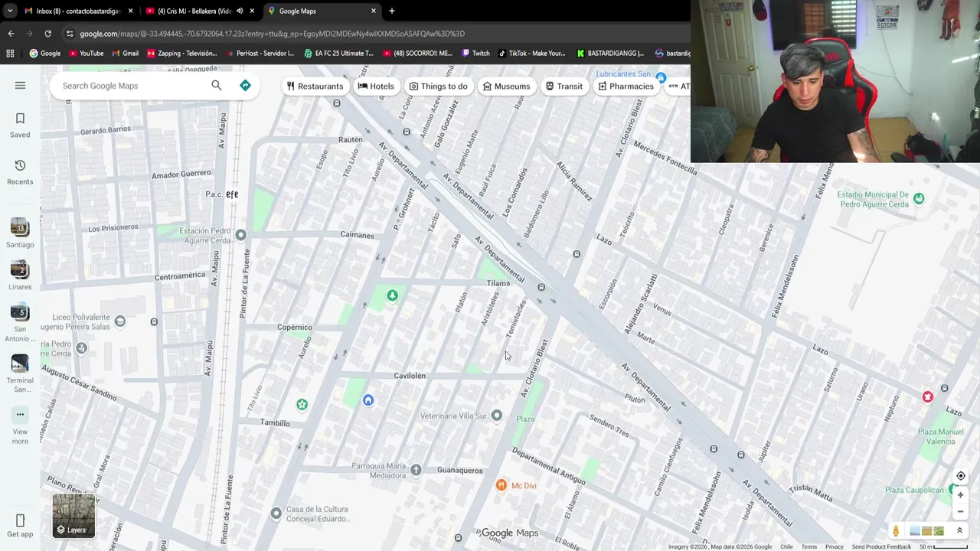Click the Estadio Municipal green marker

(918, 199)
